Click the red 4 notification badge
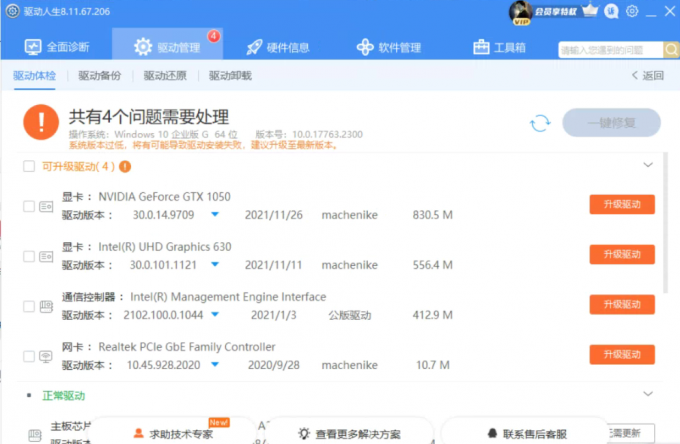Viewport: 680px width, 444px height. 213,36
